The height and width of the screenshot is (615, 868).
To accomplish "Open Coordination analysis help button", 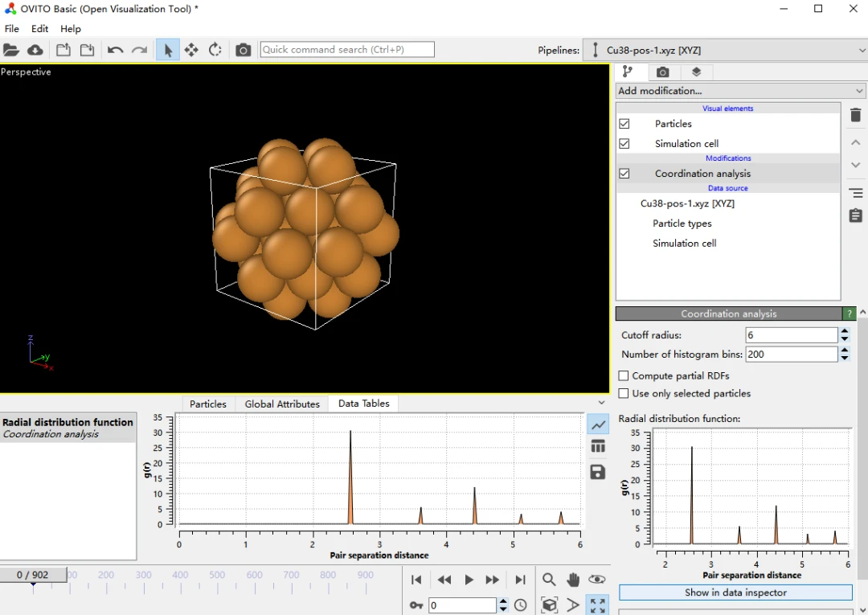I will click(x=850, y=314).
